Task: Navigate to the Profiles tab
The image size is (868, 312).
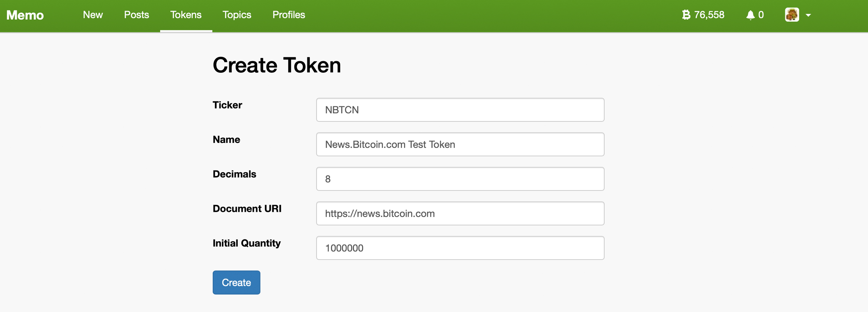Action: point(289,15)
